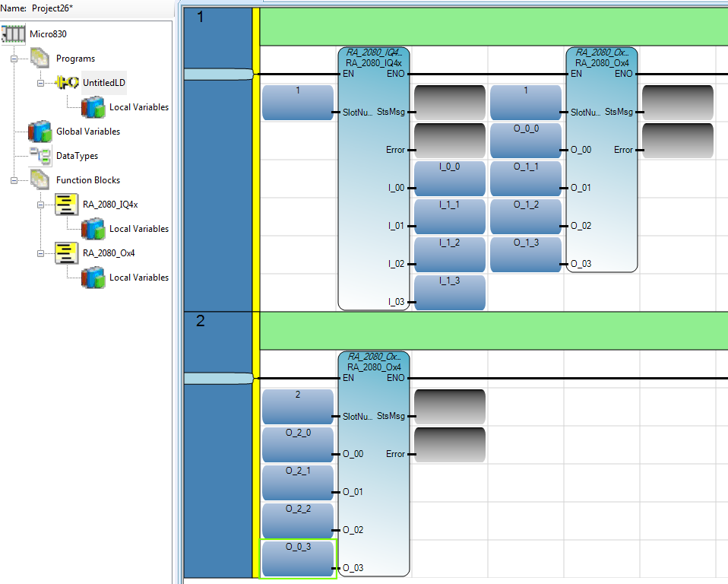Select Local Variables under RA_2080_Ox4
Image resolution: width=728 pixels, height=584 pixels.
138,278
